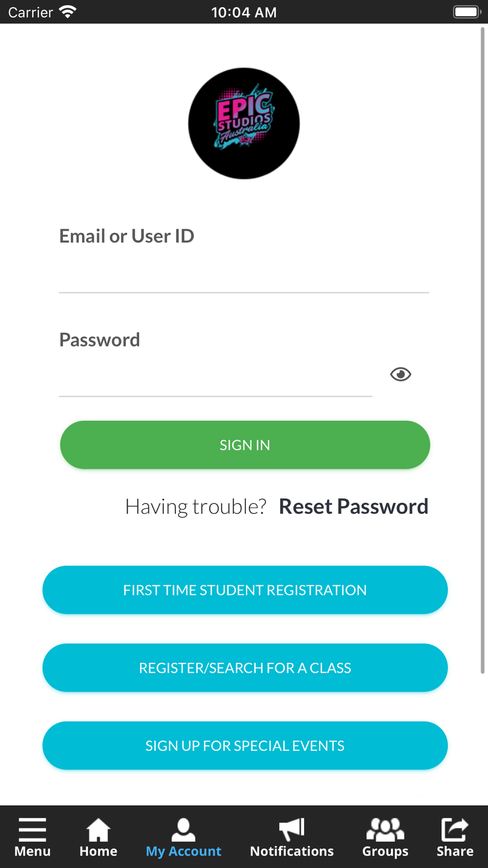The height and width of the screenshot is (868, 488).
Task: Tap the My Account person icon
Action: tap(183, 829)
